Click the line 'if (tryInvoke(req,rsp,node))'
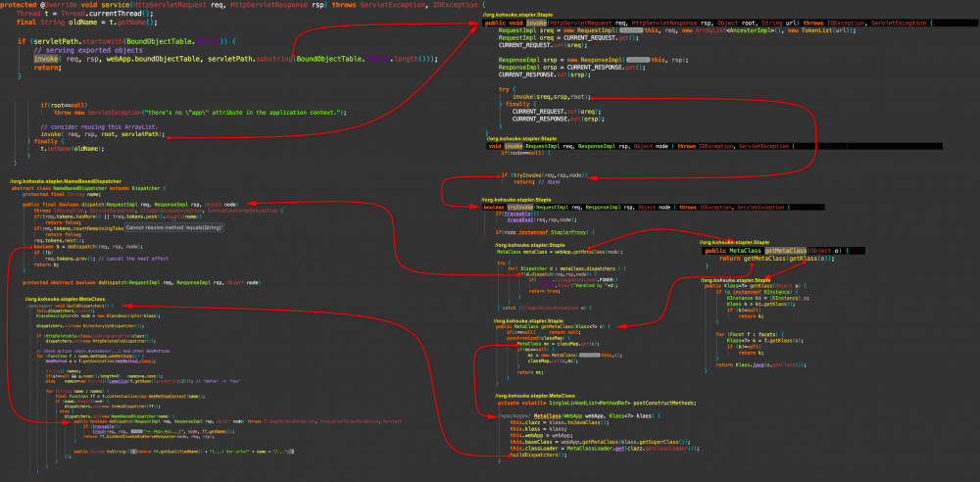 point(544,175)
